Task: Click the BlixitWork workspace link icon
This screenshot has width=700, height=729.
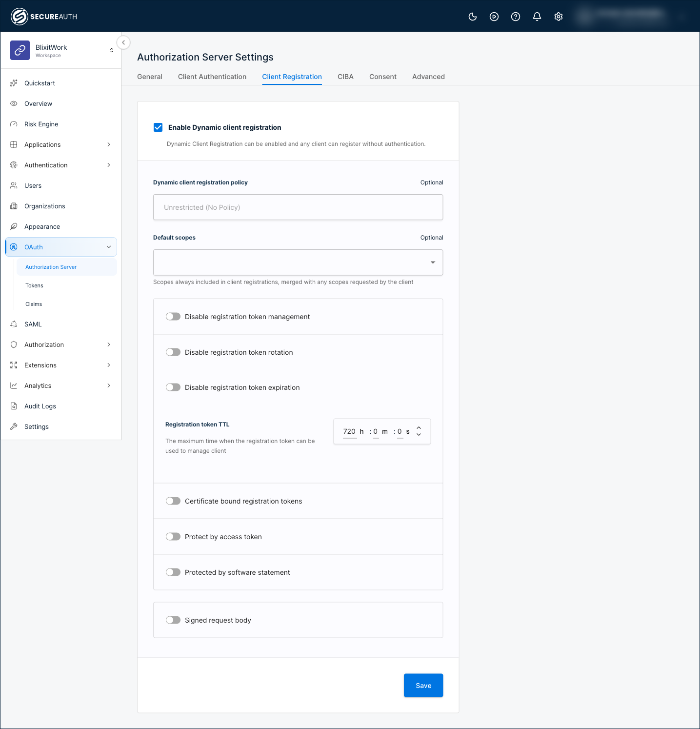Action: (20, 50)
